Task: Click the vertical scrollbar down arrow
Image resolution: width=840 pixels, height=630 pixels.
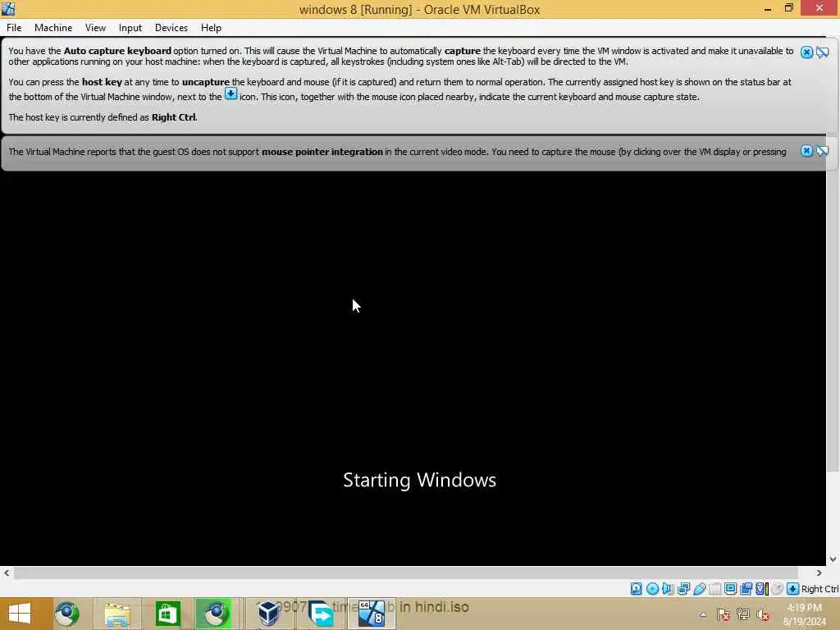Action: tap(833, 559)
